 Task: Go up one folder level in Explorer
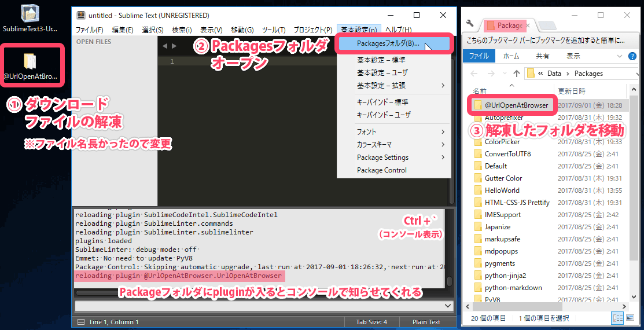click(517, 74)
